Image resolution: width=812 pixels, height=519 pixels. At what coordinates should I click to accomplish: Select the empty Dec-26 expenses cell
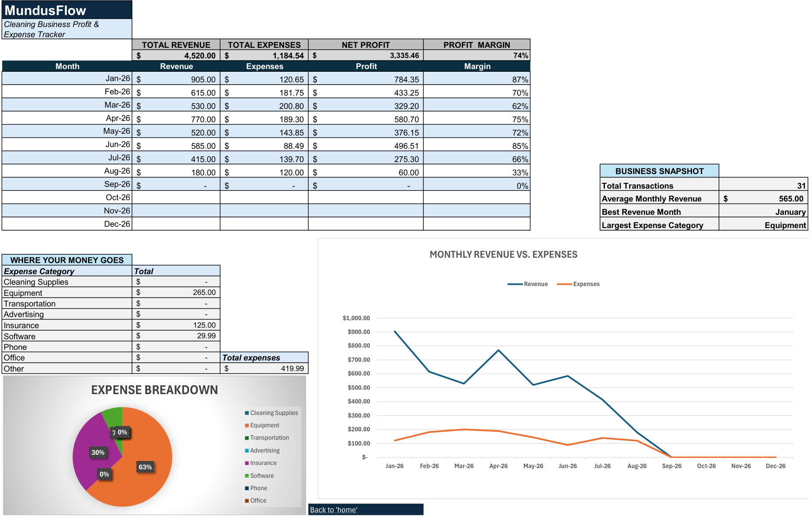[264, 224]
